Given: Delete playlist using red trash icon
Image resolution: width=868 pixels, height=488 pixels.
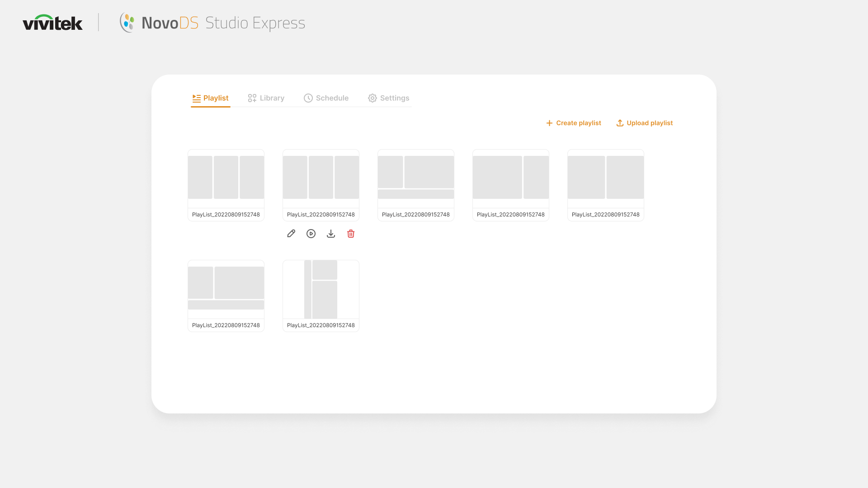Looking at the screenshot, I should (x=351, y=234).
